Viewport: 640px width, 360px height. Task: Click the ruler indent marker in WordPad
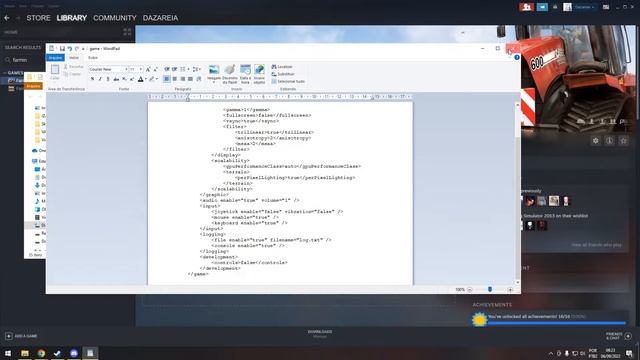[x=188, y=98]
